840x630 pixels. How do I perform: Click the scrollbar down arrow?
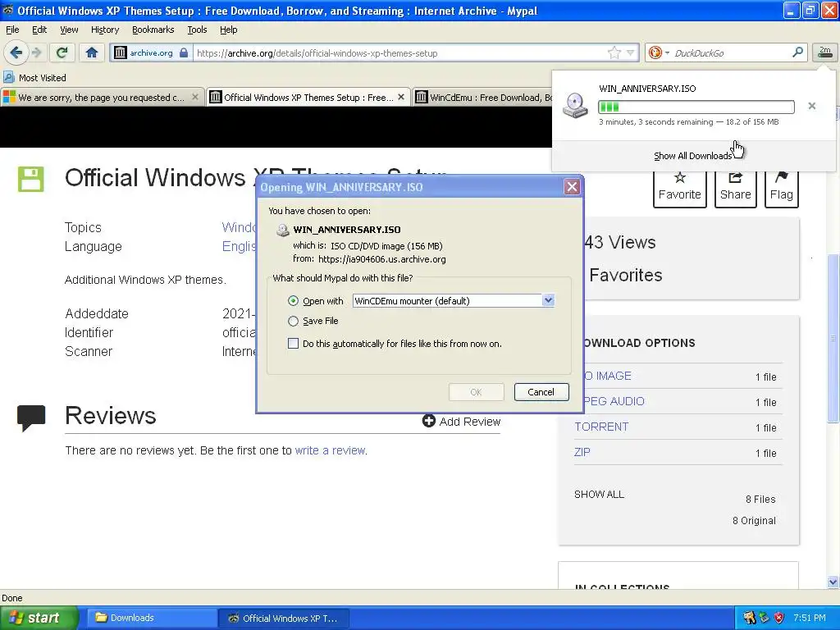(x=833, y=582)
